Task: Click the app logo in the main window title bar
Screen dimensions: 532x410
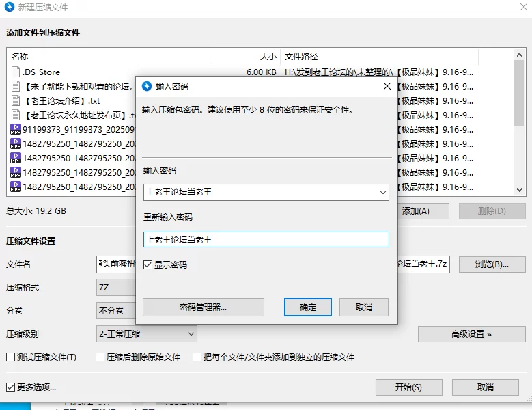Action: (x=10, y=7)
